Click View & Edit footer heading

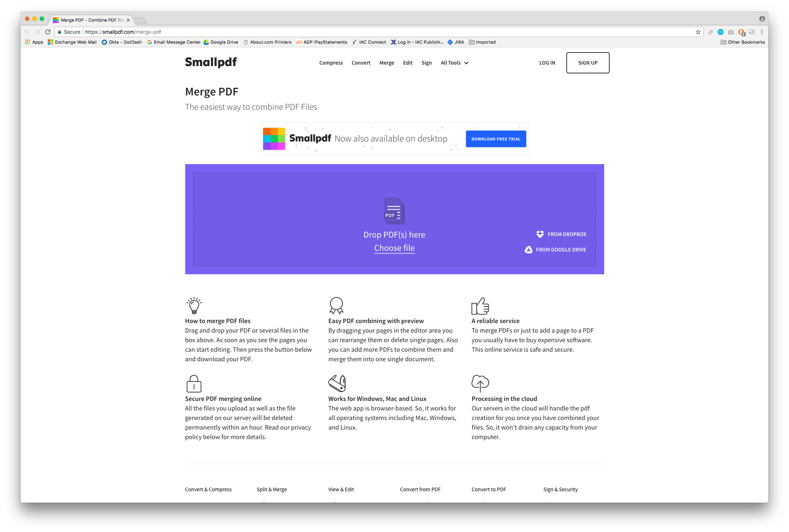click(341, 489)
